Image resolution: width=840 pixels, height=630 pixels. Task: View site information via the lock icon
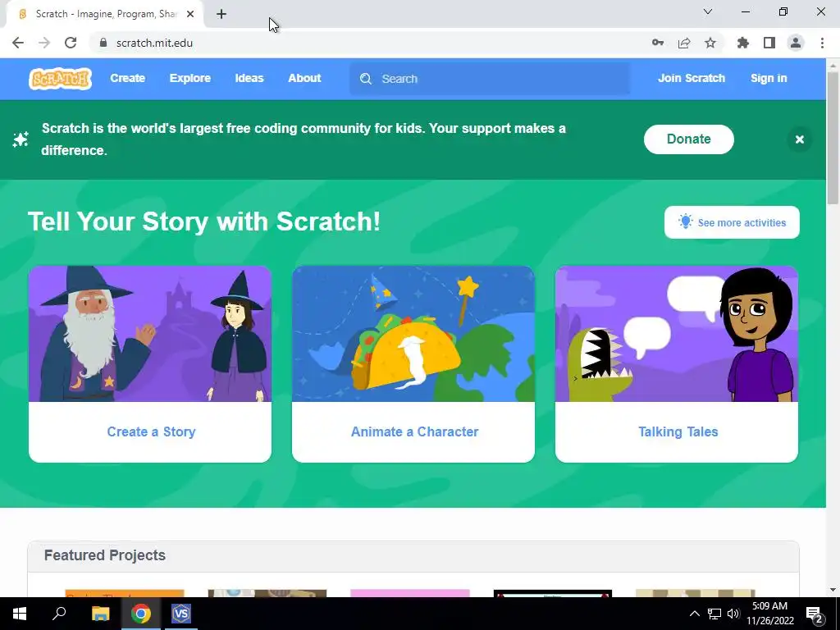point(103,43)
